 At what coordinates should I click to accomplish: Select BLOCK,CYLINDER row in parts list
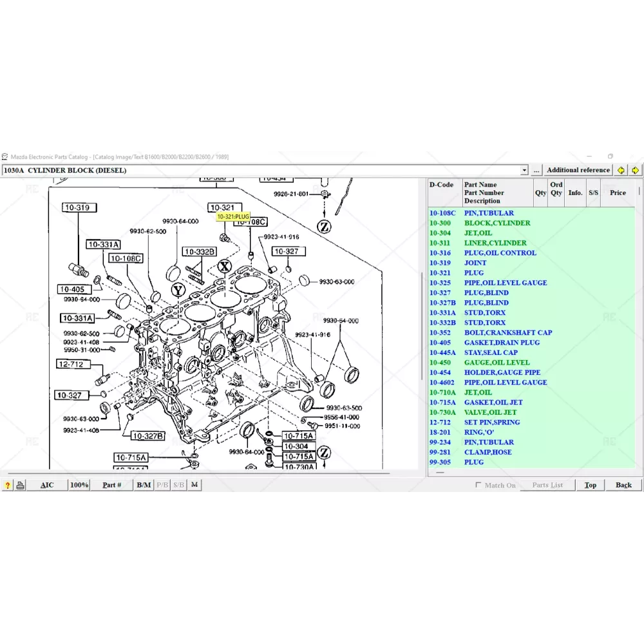tap(497, 223)
